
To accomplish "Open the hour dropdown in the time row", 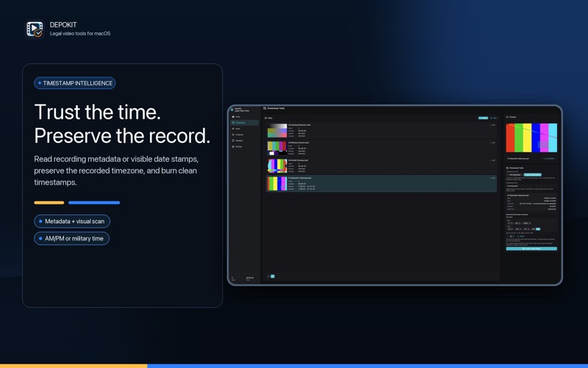I will point(510,229).
